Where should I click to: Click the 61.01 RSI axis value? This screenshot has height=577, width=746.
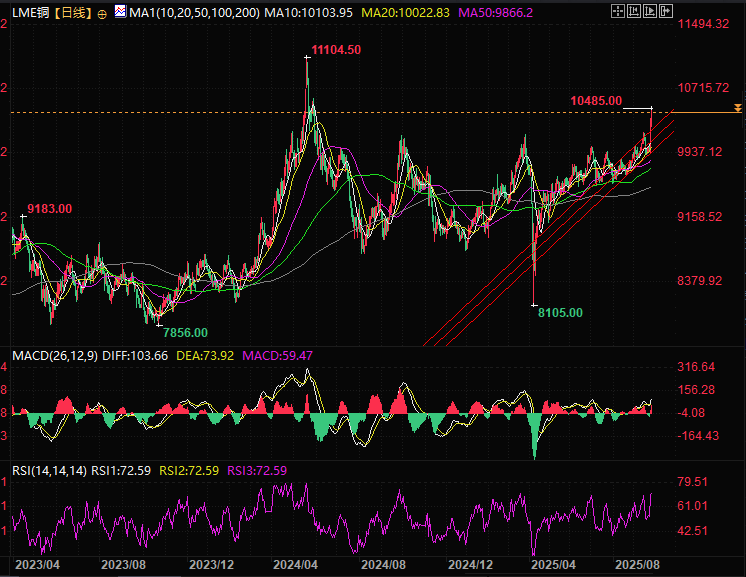692,506
